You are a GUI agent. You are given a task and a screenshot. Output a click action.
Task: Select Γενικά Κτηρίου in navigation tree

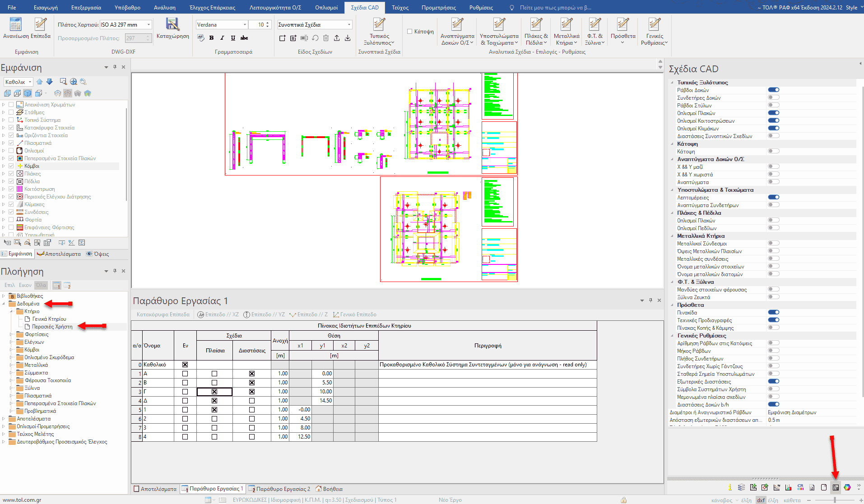49,319
